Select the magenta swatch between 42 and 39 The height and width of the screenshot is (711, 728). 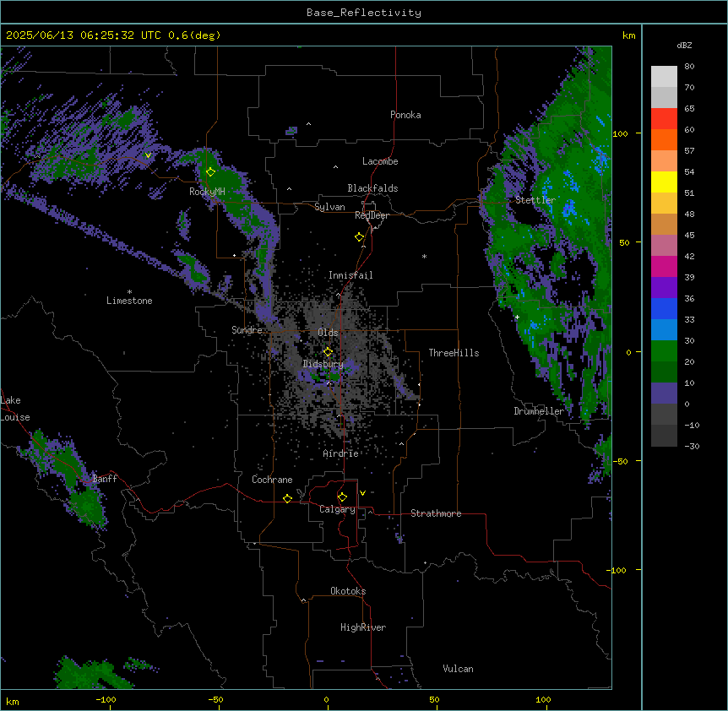(x=664, y=267)
